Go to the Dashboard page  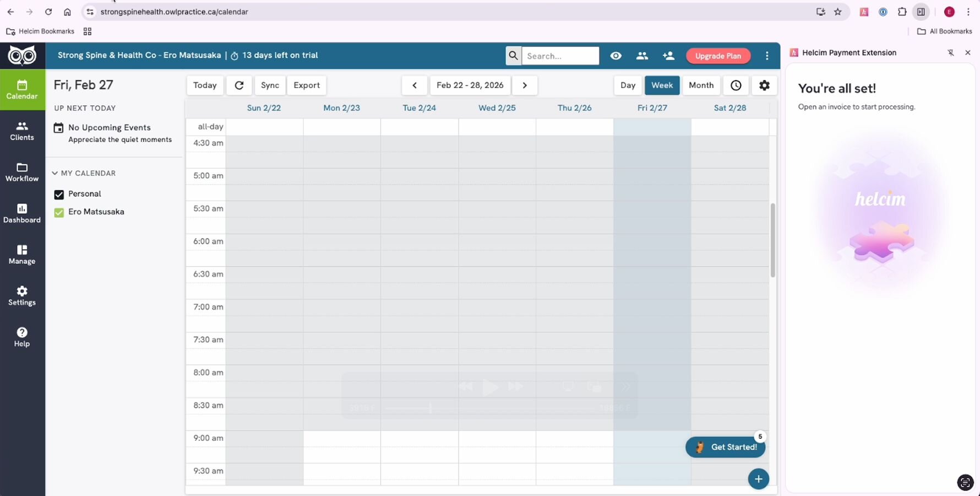(x=22, y=213)
